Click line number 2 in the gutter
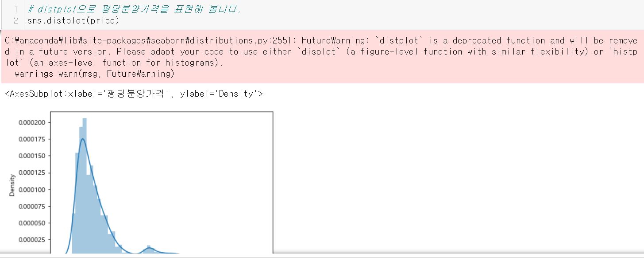 [x=15, y=20]
